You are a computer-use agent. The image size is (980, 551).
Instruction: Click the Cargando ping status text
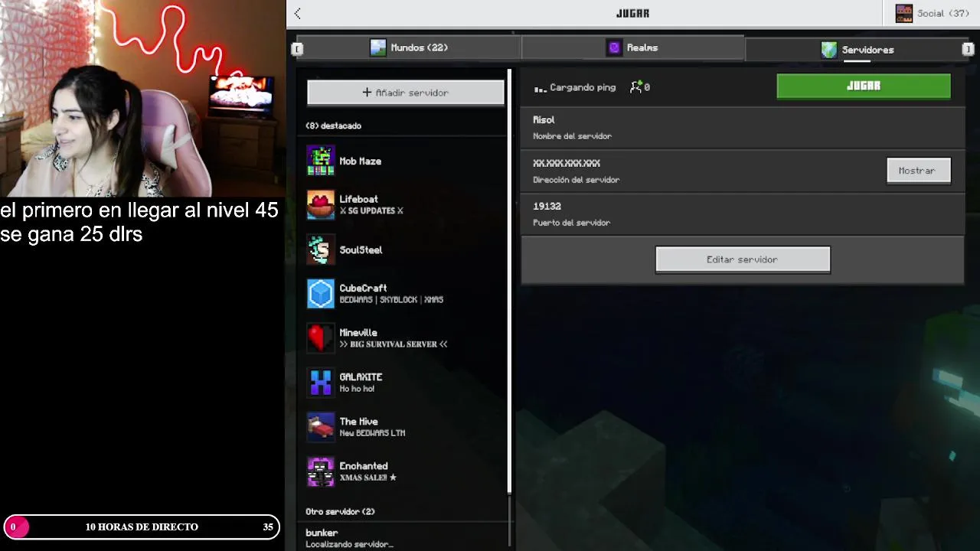coord(583,87)
